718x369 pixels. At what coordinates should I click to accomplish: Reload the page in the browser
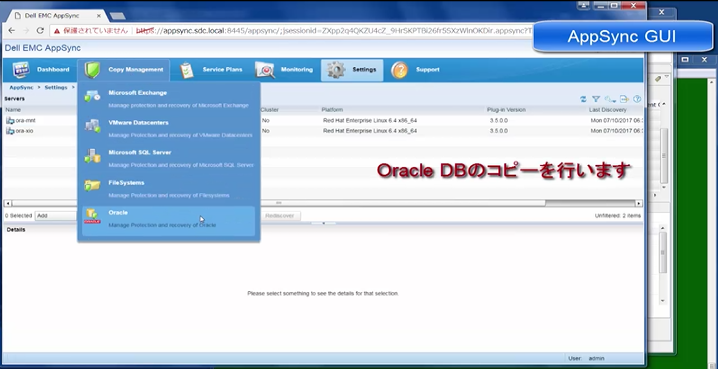[40, 31]
